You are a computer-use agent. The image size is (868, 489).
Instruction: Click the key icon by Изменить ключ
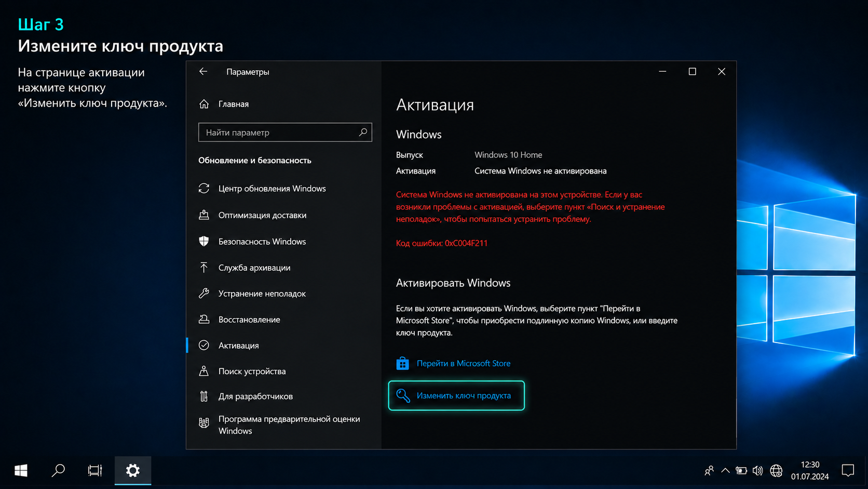[x=403, y=395]
